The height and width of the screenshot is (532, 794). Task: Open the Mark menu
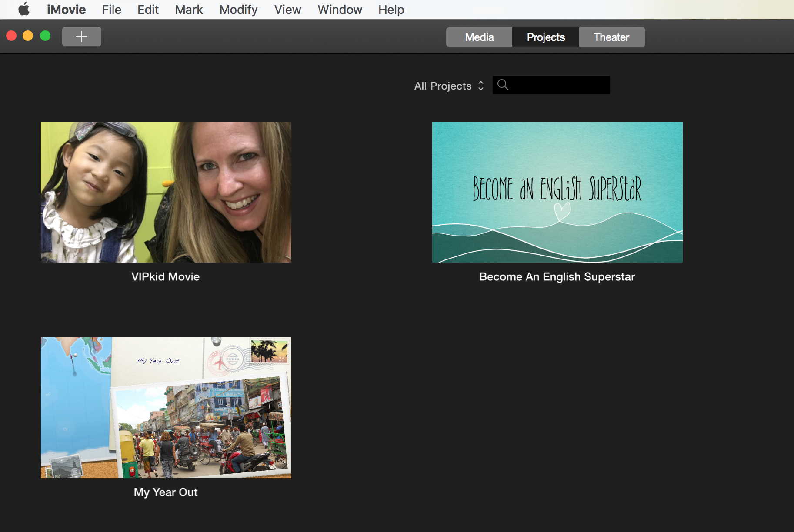point(189,10)
